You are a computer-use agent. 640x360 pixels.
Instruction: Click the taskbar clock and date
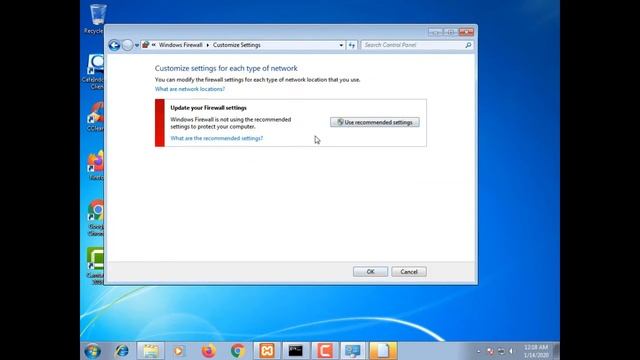pos(536,351)
